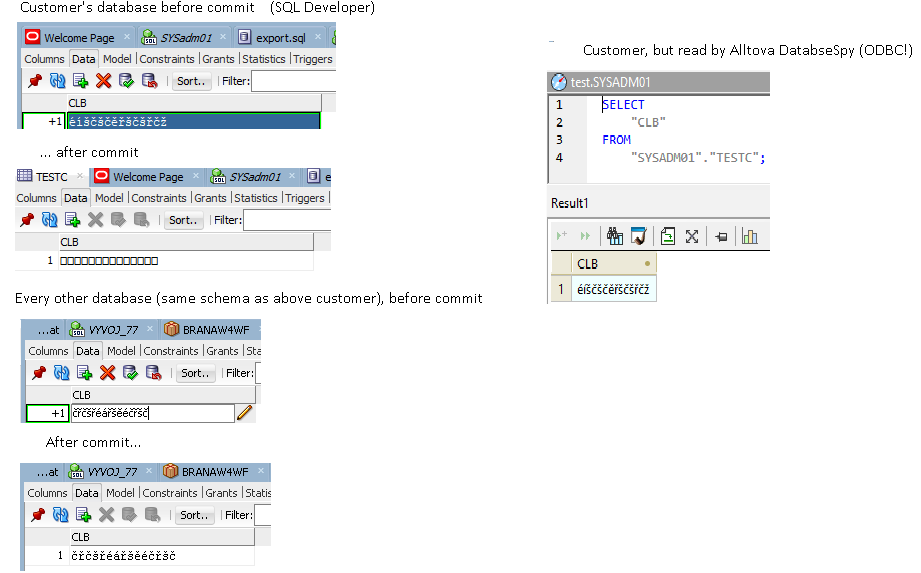Click binoculars Find icon in DatabaseSpy result toolbar
Screen dimensions: 921x573
pos(615,236)
